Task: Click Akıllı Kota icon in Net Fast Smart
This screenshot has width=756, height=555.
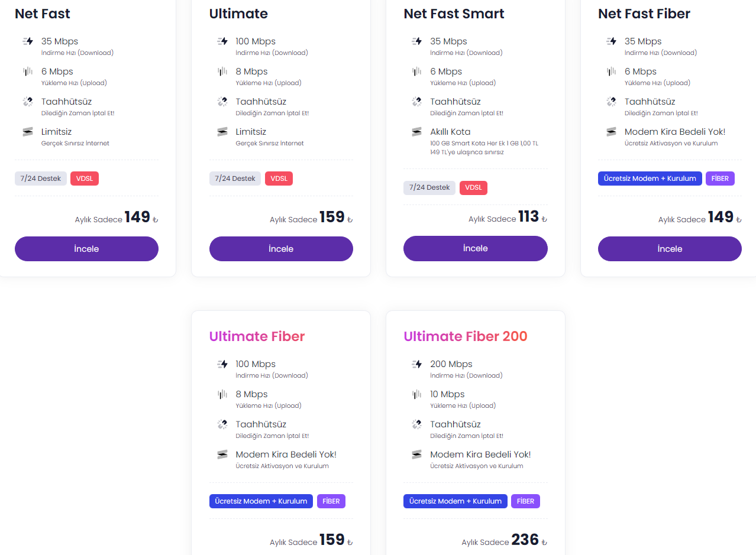Action: pyautogui.click(x=416, y=132)
